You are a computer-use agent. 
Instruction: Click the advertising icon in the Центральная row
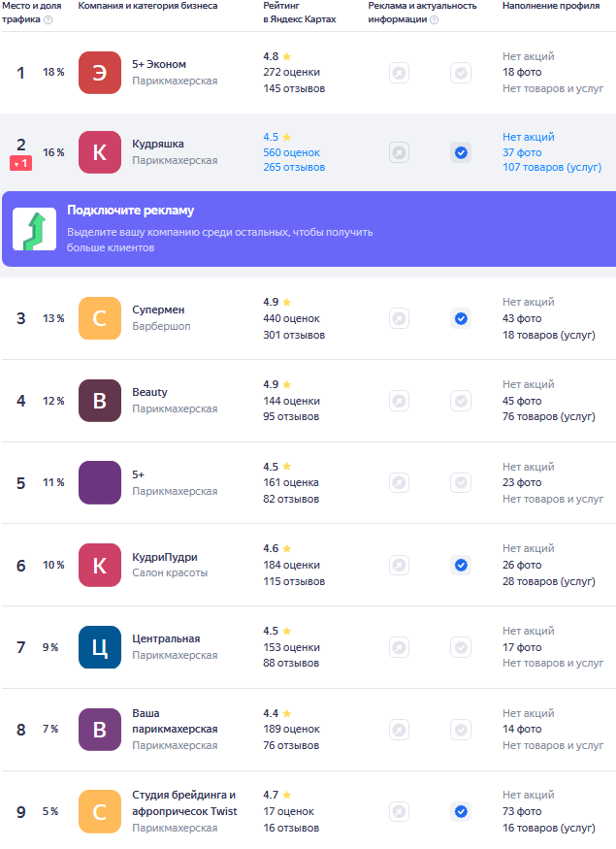[x=399, y=647]
